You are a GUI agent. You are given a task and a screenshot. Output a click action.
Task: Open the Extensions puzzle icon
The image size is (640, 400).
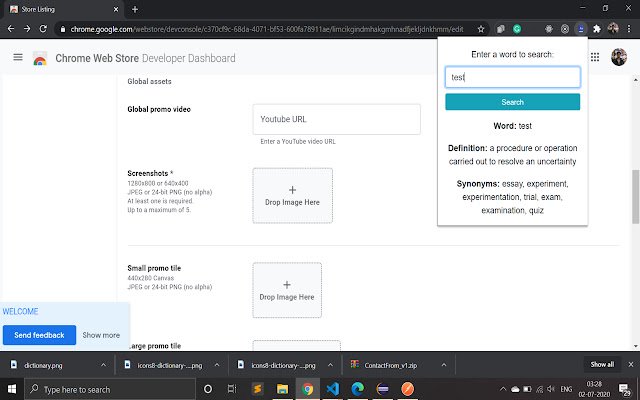[x=597, y=29]
